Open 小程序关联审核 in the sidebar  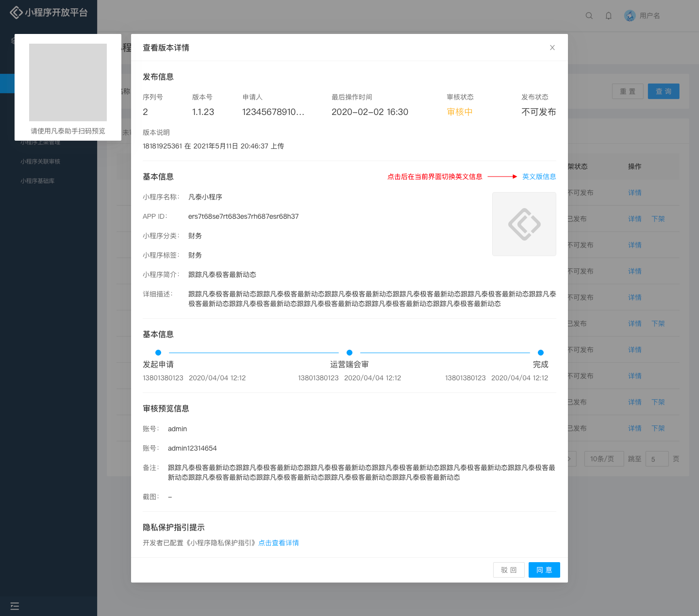pos(40,162)
